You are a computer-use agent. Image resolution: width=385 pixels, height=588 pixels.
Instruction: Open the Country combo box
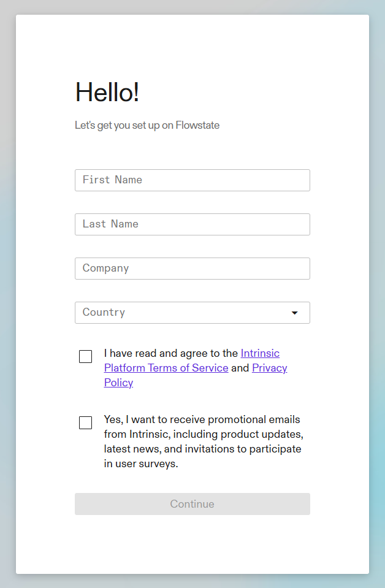192,313
